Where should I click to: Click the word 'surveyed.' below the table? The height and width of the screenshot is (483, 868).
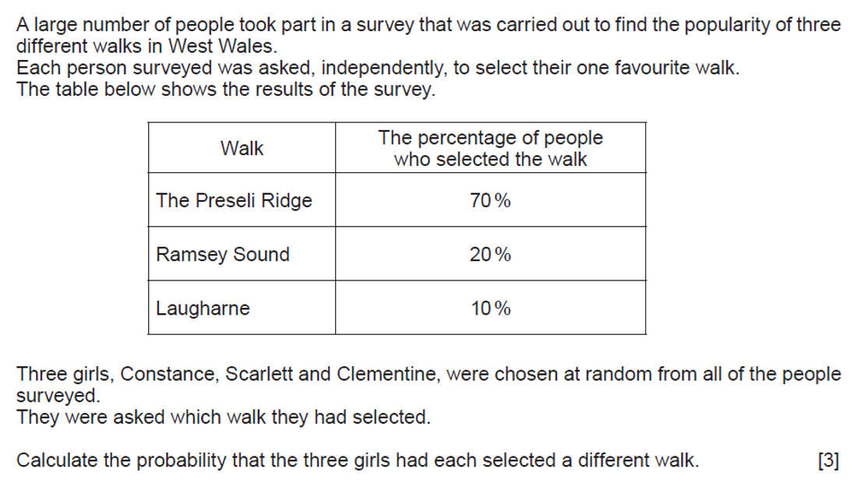(x=58, y=396)
